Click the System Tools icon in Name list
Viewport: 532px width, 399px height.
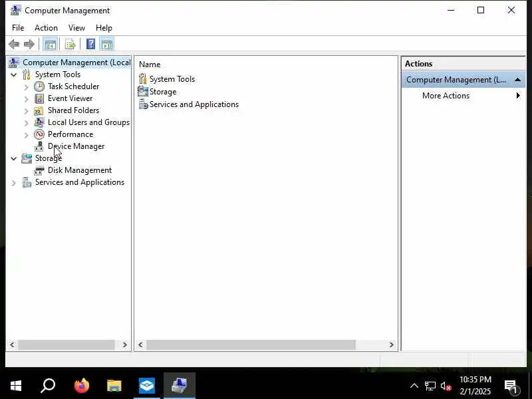143,79
